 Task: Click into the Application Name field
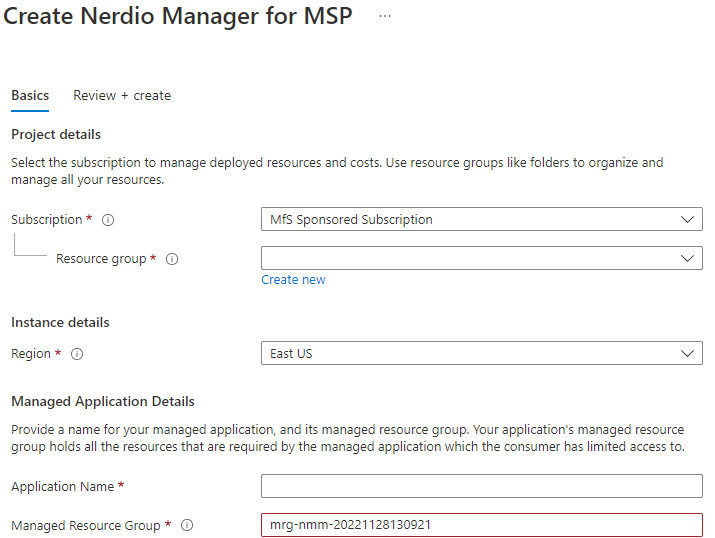point(482,486)
